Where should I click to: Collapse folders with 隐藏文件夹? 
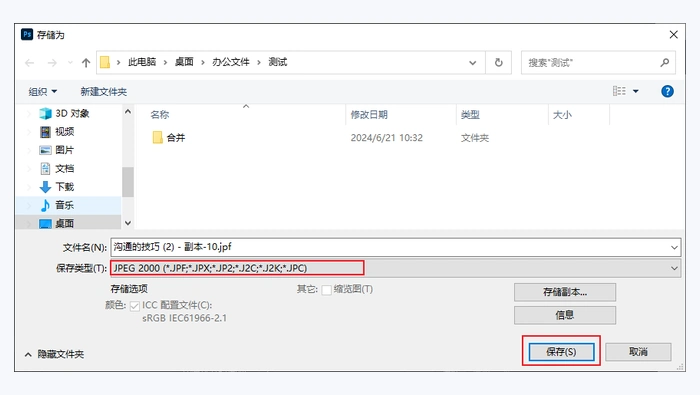(54, 354)
